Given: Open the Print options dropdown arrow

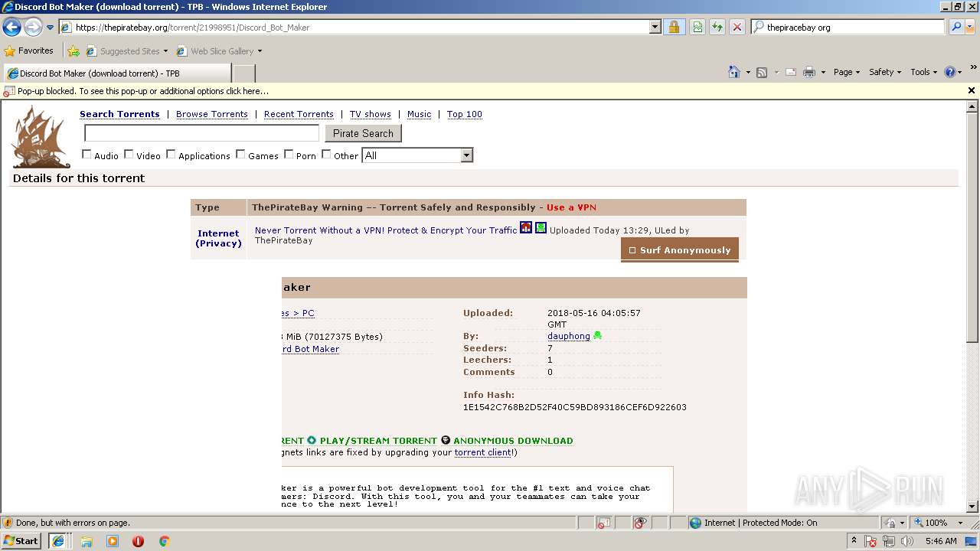Looking at the screenshot, I should [823, 72].
